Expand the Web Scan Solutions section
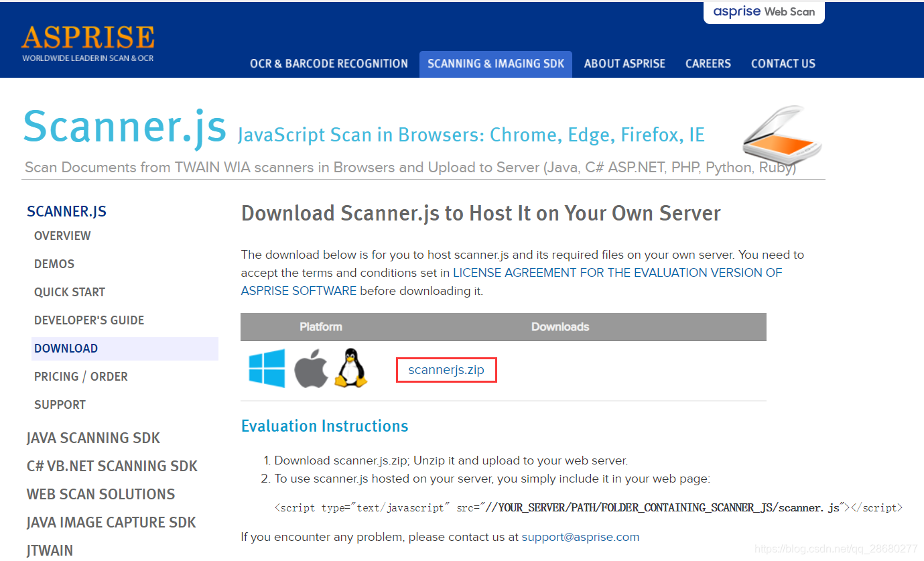This screenshot has width=924, height=561. [x=101, y=495]
